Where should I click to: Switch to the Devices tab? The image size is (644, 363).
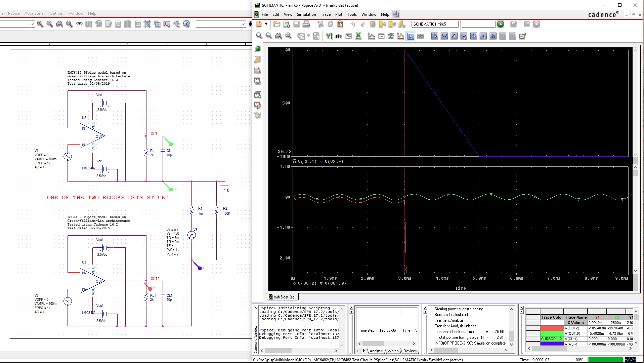click(x=410, y=351)
